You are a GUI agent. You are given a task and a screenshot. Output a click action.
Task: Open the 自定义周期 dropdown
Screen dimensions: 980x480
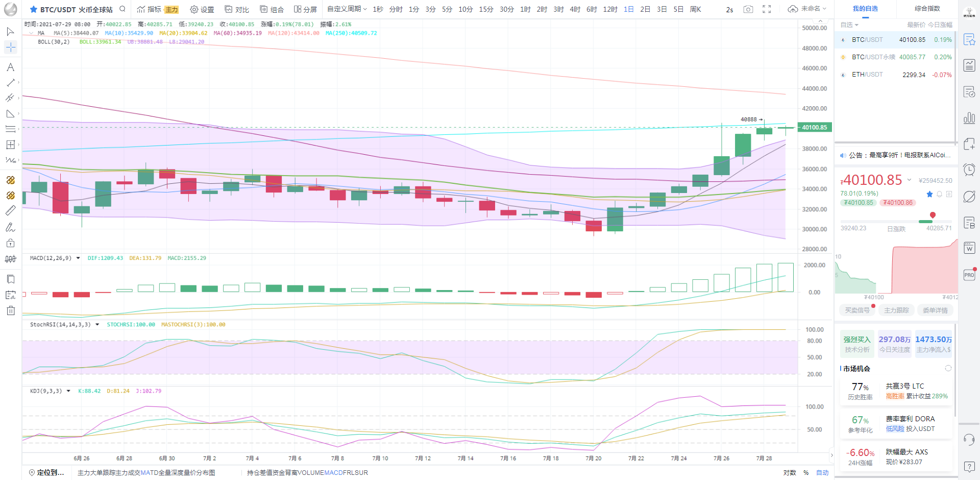[x=347, y=9]
